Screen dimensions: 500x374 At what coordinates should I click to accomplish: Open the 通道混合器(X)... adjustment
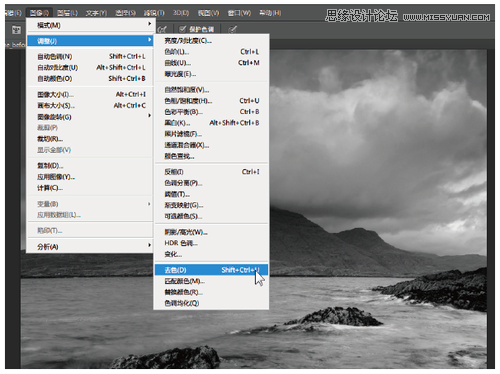click(x=211, y=145)
